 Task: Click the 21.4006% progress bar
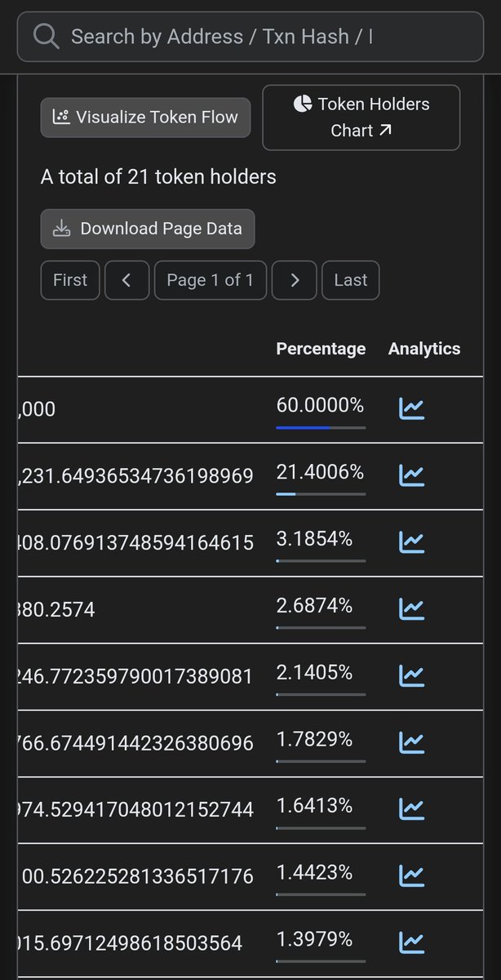click(321, 494)
